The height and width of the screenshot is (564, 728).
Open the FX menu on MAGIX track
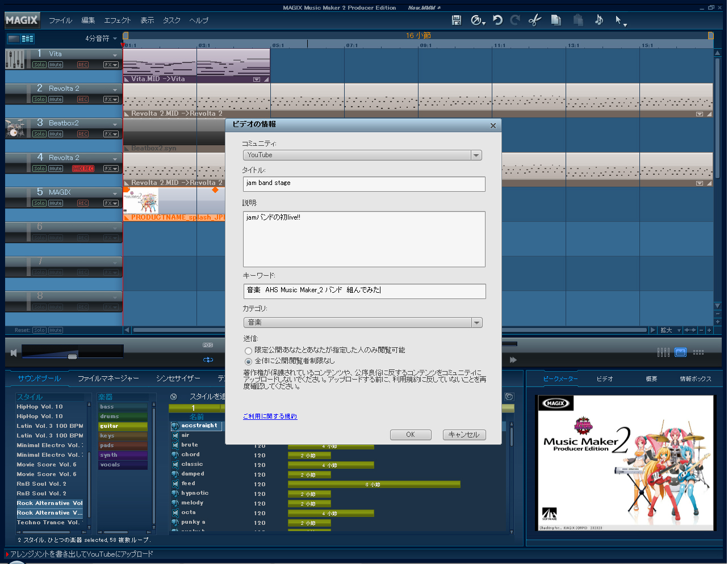pyautogui.click(x=111, y=203)
